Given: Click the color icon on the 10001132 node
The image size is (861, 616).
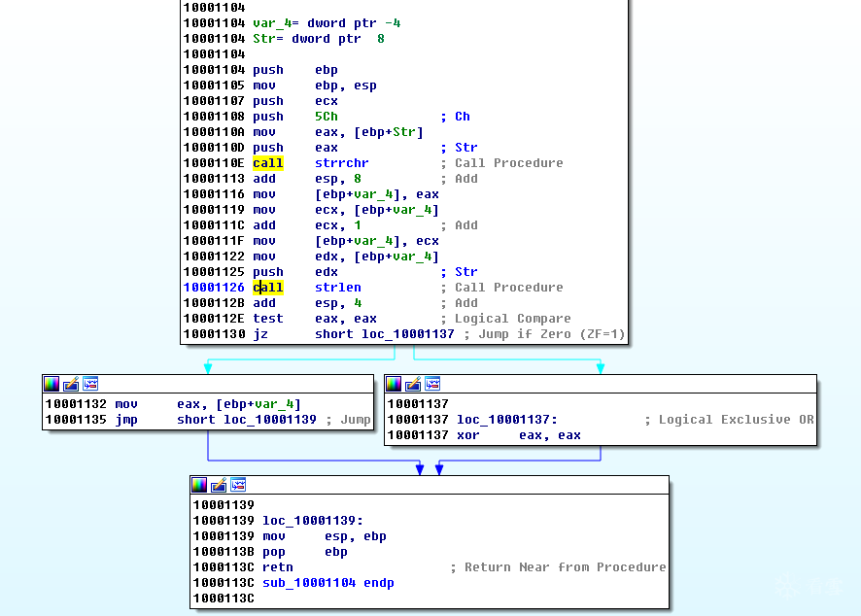Looking at the screenshot, I should tap(52, 384).
